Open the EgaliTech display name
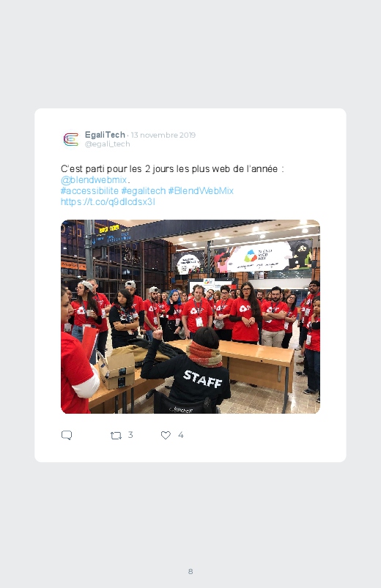 point(105,135)
